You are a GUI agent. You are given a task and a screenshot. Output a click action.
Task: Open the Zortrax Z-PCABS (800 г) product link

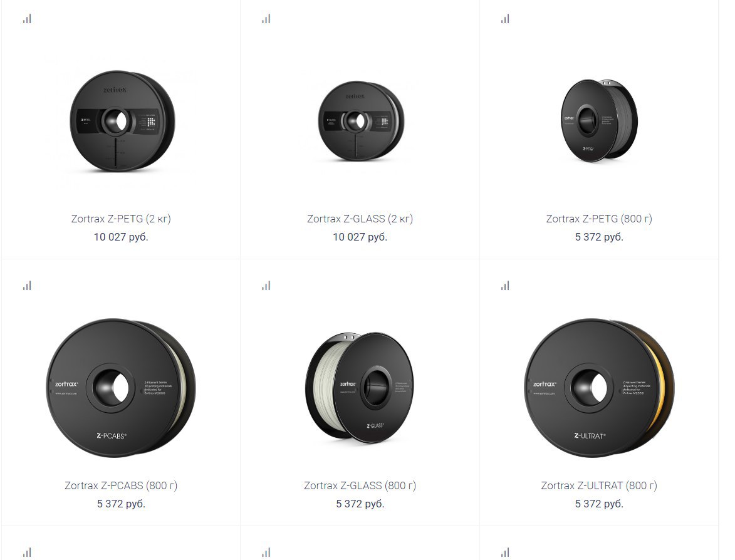pos(121,485)
